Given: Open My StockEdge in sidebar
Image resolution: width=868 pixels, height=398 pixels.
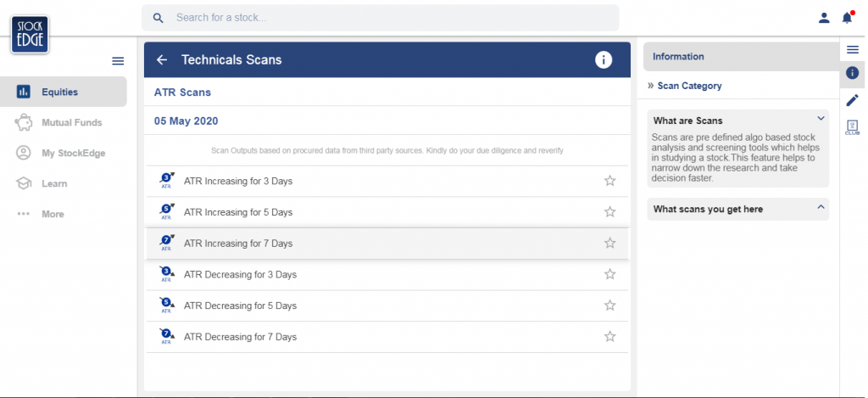Looking at the screenshot, I should coord(63,153).
